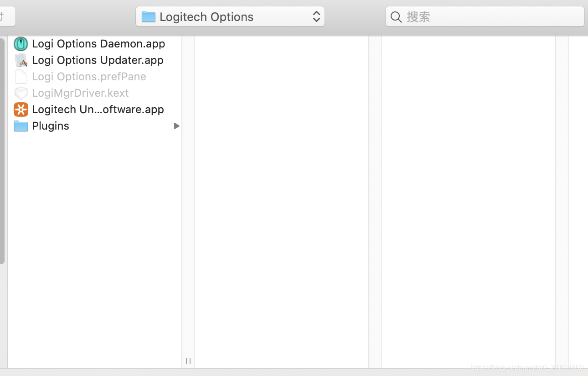The image size is (588, 376).
Task: Click the Logi Options Updater app icon
Action: coord(21,60)
